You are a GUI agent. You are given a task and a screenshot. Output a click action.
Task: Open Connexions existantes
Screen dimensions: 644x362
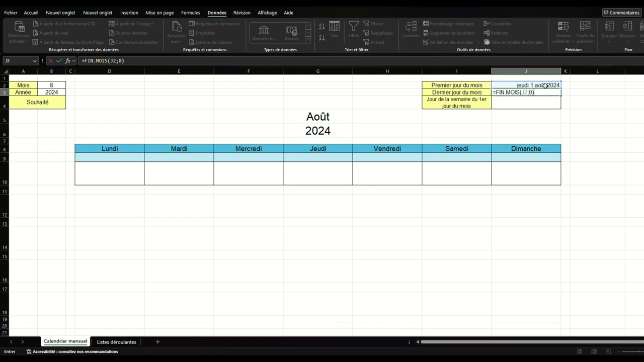133,42
